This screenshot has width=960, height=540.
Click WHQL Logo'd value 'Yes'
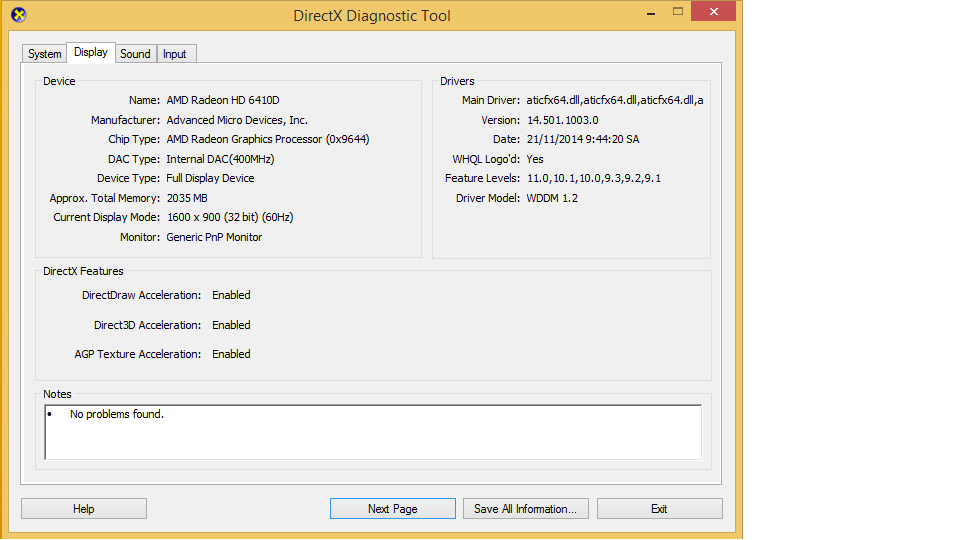[535, 159]
